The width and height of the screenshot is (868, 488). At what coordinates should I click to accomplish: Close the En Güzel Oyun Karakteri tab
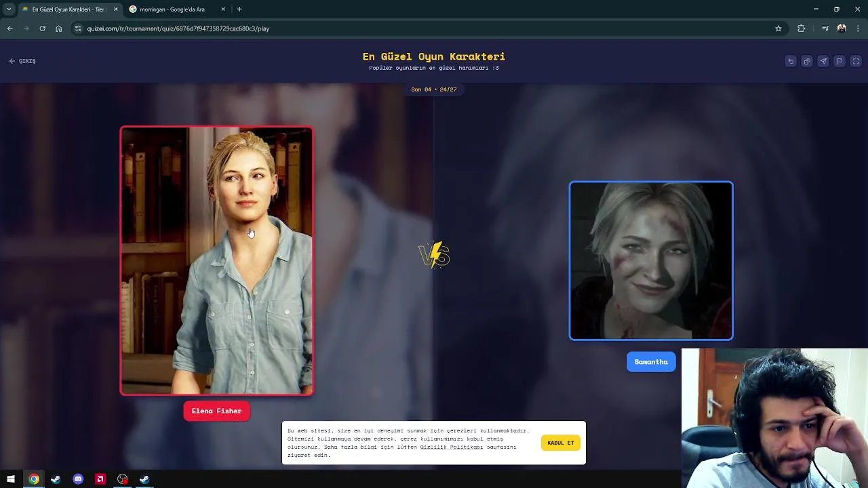tap(115, 9)
